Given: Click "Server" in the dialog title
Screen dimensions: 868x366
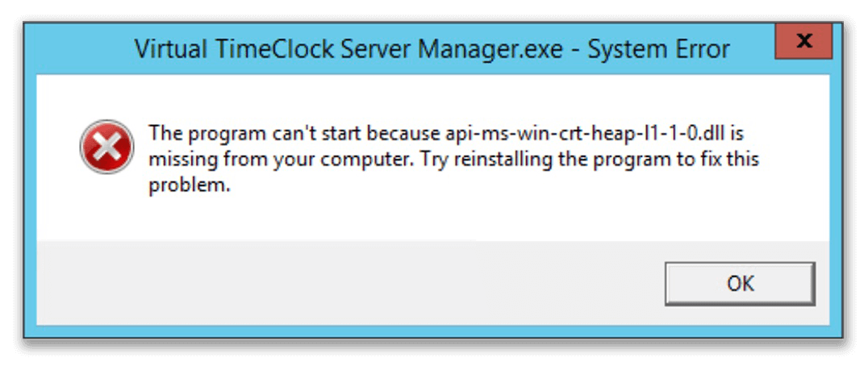Looking at the screenshot, I should (377, 50).
